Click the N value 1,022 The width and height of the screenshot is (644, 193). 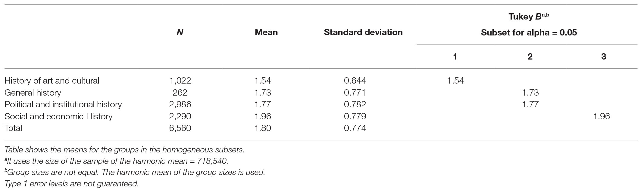click(x=180, y=81)
